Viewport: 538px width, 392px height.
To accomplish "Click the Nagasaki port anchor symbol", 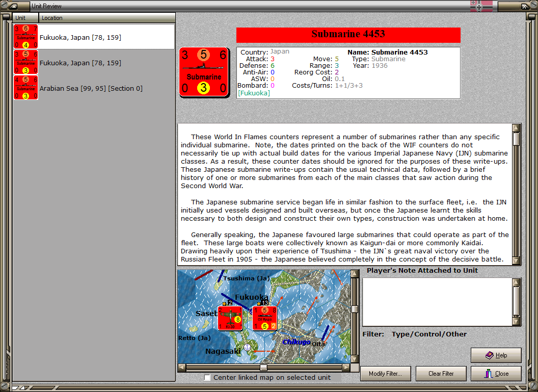I will pyautogui.click(x=247, y=347).
